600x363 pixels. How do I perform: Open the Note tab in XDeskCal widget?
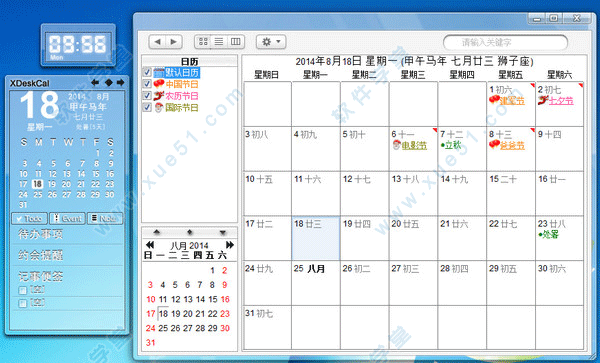[x=105, y=218]
